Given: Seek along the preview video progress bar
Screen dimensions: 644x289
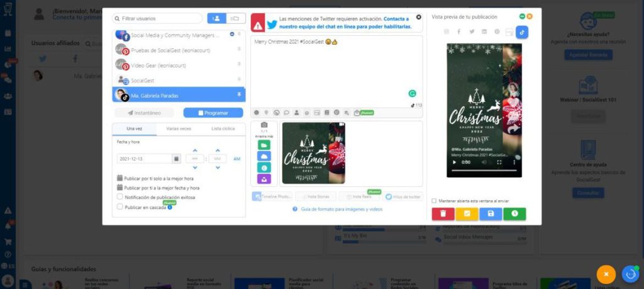Looking at the screenshot, I should coord(484,170).
